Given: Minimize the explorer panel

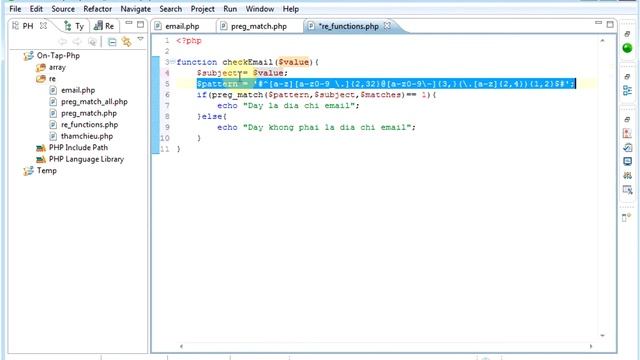Looking at the screenshot, I should point(129,24).
